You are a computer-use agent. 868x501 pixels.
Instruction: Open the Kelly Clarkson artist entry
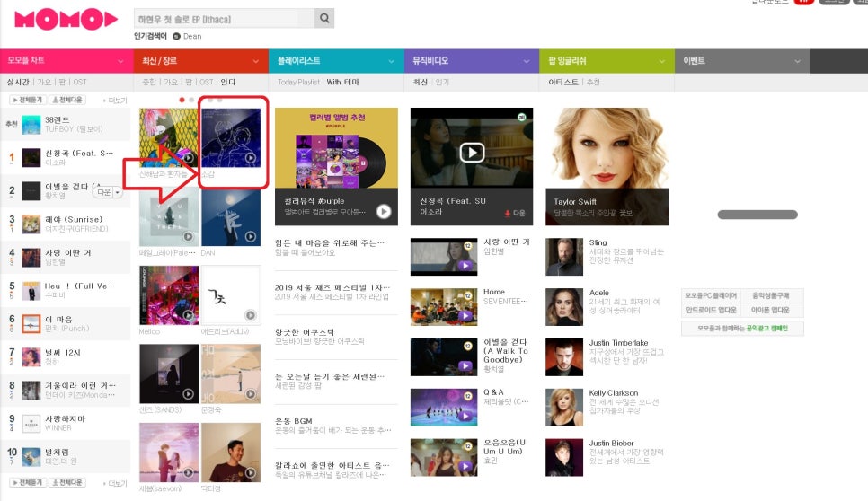[614, 393]
